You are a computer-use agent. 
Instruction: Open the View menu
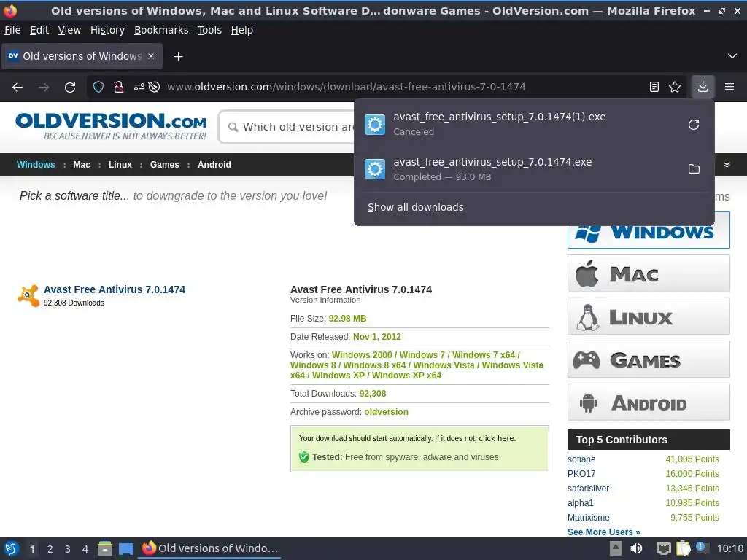tap(69, 30)
